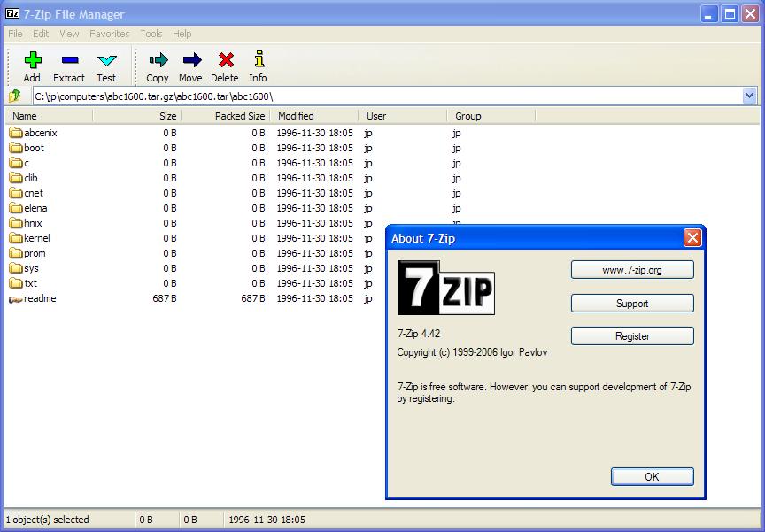Sort file list by Name column header

[49, 116]
